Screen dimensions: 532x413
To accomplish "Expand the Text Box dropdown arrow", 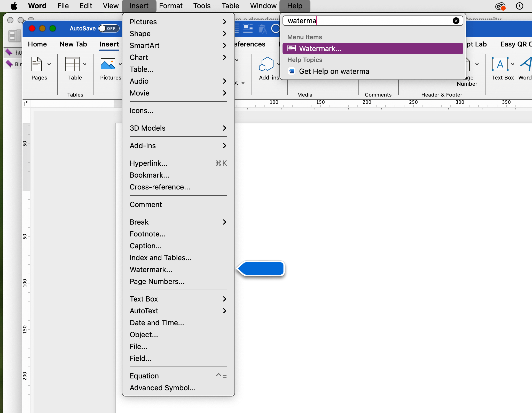I will click(513, 64).
